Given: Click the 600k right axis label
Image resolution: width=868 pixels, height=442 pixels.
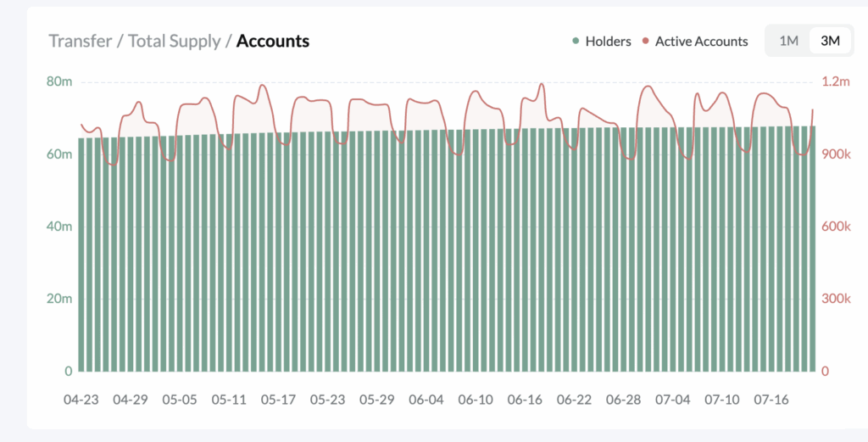Looking at the screenshot, I should click(836, 227).
